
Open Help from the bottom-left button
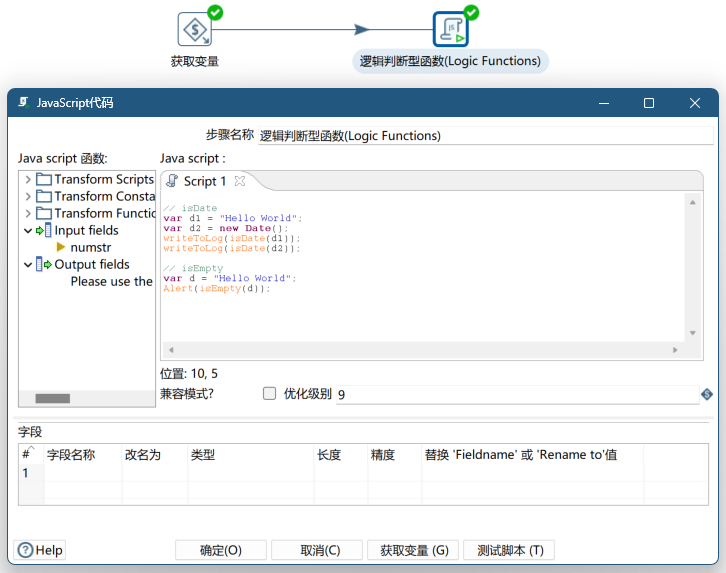click(40, 550)
